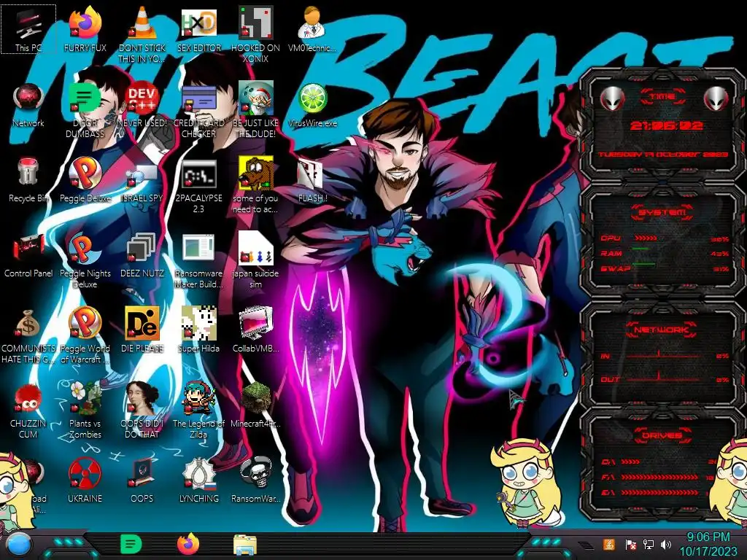The image size is (747, 560).
Task: Open the CollabVMB... monitor icon
Action: pos(256,330)
